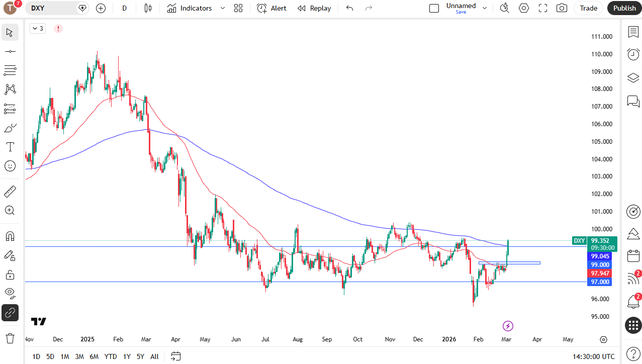
Task: Activate the zoom in tool
Action: pyautogui.click(x=10, y=211)
